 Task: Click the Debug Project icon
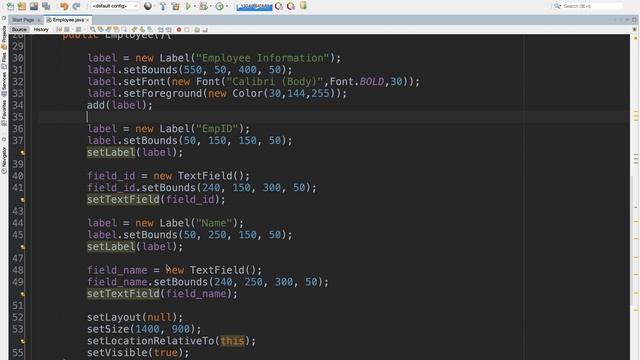(203, 6)
